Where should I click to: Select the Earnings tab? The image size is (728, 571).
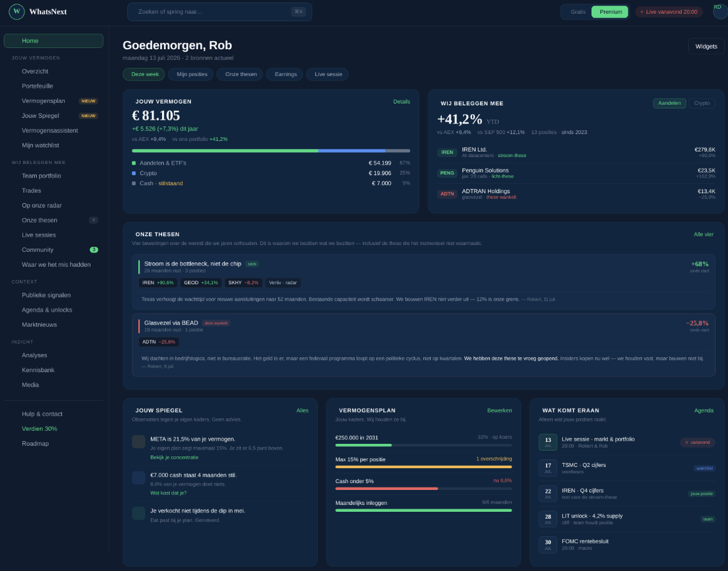(285, 74)
